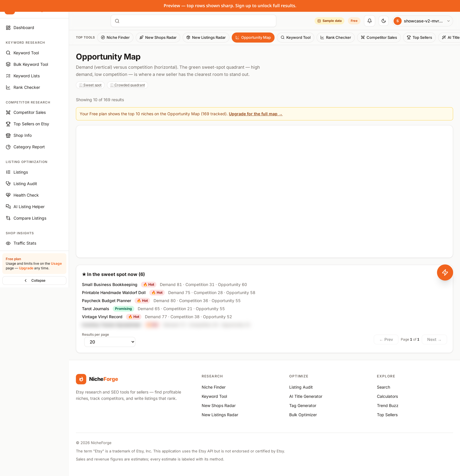
Task: Click the Upgrade link in Free plan box
Action: point(26,268)
